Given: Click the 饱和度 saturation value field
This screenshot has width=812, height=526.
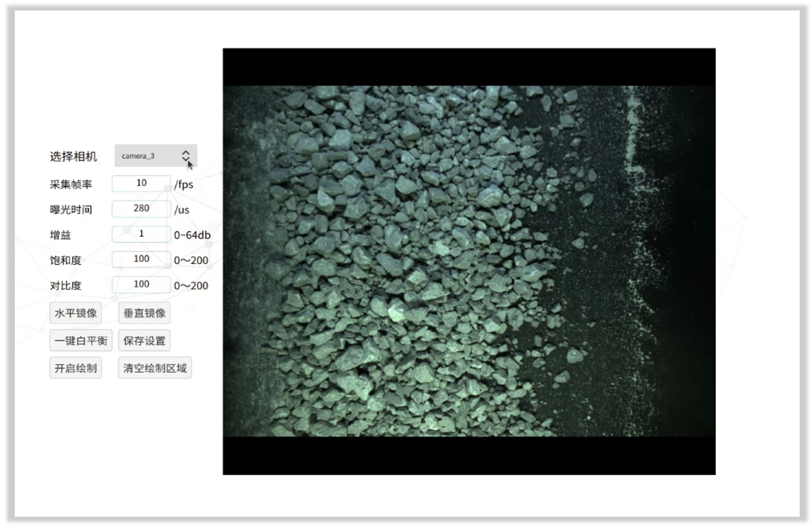Looking at the screenshot, I should click(141, 259).
